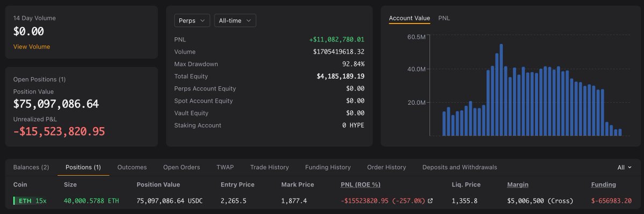Open the PNL share link icon
This screenshot has height=214, width=644.
(430, 201)
